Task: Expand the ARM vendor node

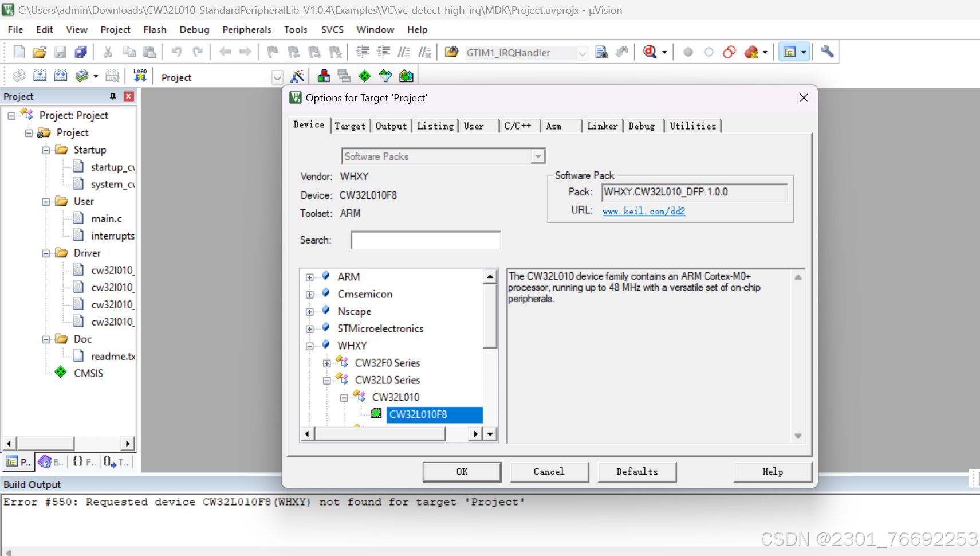Action: (309, 277)
